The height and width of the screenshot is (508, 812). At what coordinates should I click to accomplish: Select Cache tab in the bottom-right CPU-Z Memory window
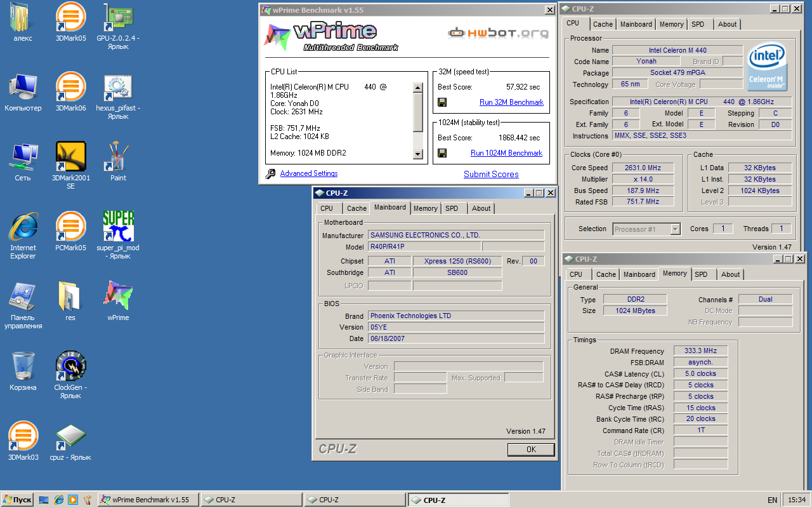[606, 274]
